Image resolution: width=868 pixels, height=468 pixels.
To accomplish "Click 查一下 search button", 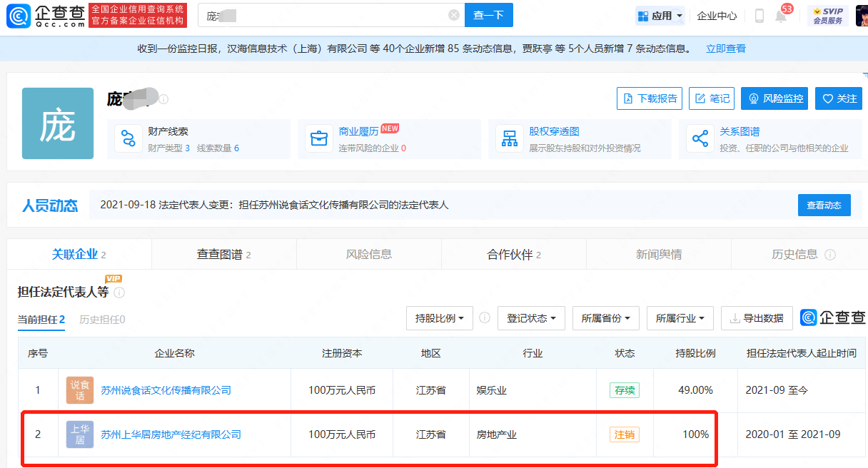I will pyautogui.click(x=489, y=15).
